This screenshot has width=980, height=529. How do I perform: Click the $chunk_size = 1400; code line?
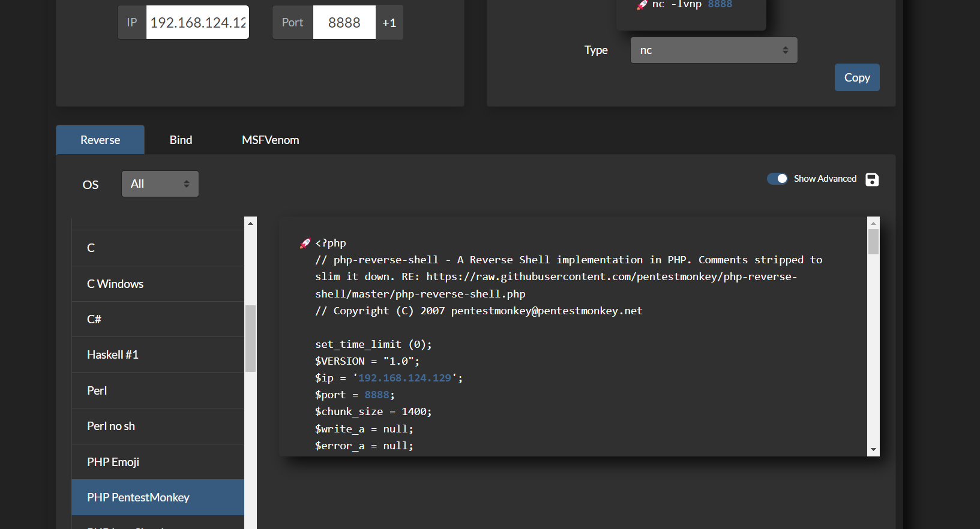[373, 411]
